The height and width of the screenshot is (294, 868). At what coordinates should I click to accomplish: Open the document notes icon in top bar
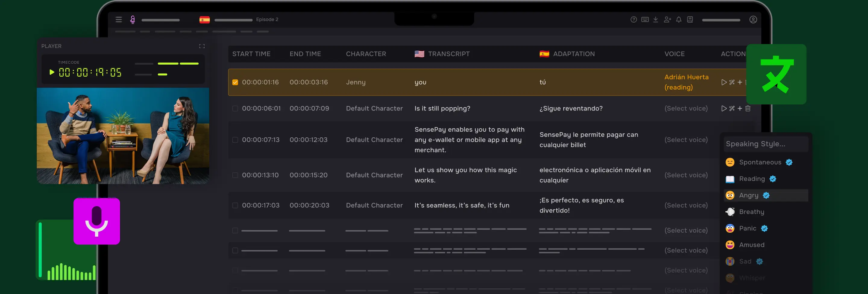(x=690, y=20)
